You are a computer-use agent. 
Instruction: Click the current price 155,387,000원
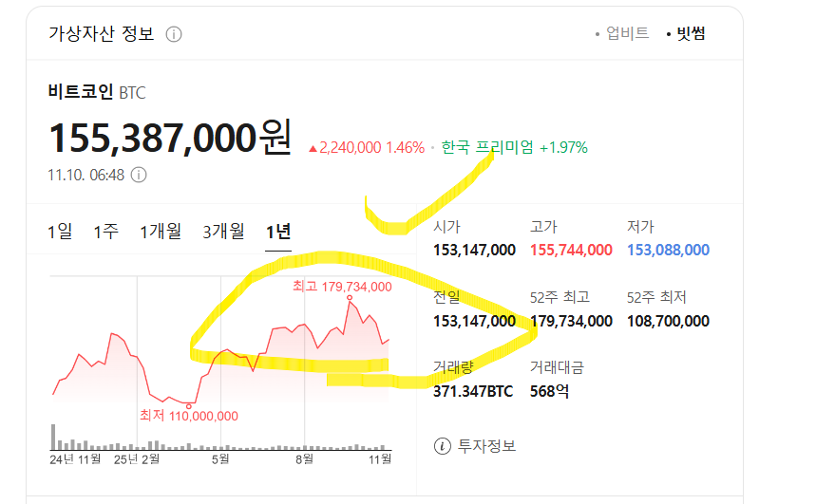170,139
